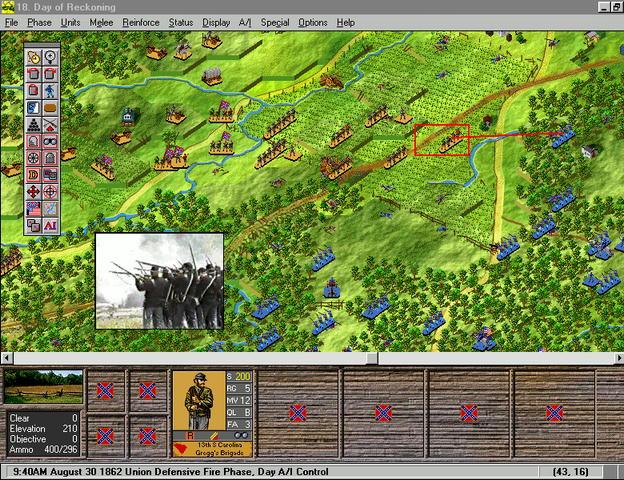Click the crossed sabers toolbar icon
Screen dimensions: 624x480
50,123
